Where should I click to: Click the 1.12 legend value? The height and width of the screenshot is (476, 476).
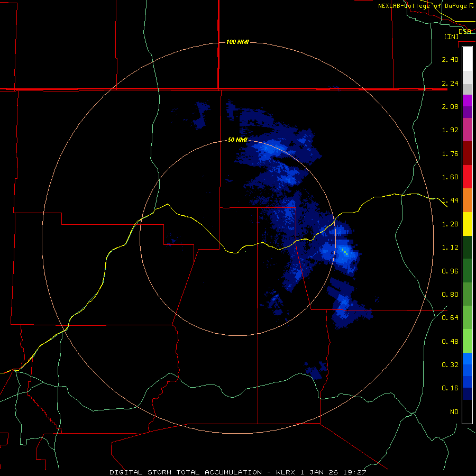(x=450, y=248)
